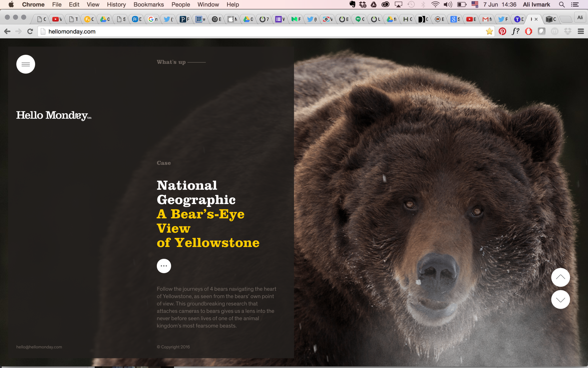Click the bookmark star icon
The height and width of the screenshot is (368, 588).
point(489,31)
